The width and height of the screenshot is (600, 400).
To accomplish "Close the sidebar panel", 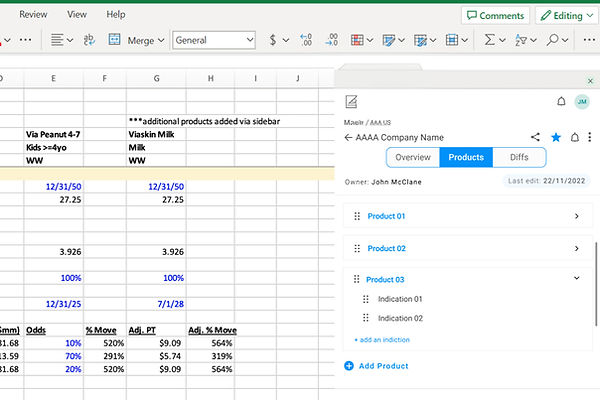I will [590, 81].
